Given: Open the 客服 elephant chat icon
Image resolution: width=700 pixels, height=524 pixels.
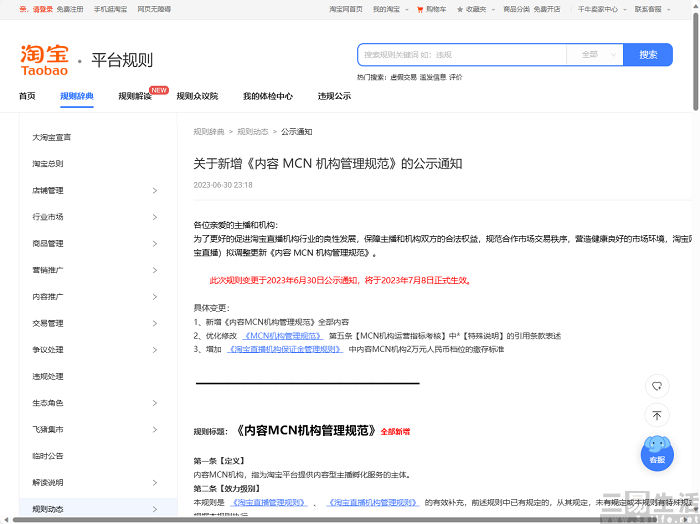Looking at the screenshot, I should (656, 449).
